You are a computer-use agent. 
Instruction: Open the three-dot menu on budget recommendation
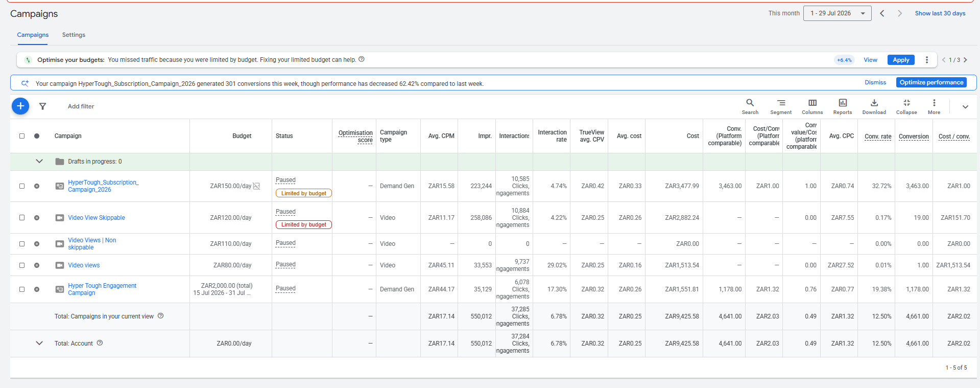pyautogui.click(x=927, y=60)
